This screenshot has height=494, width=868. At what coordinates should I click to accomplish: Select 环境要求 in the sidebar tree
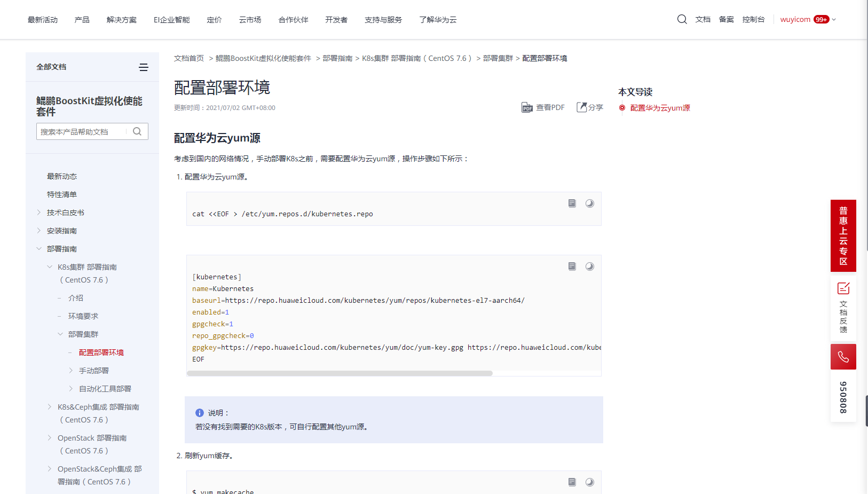(x=83, y=316)
